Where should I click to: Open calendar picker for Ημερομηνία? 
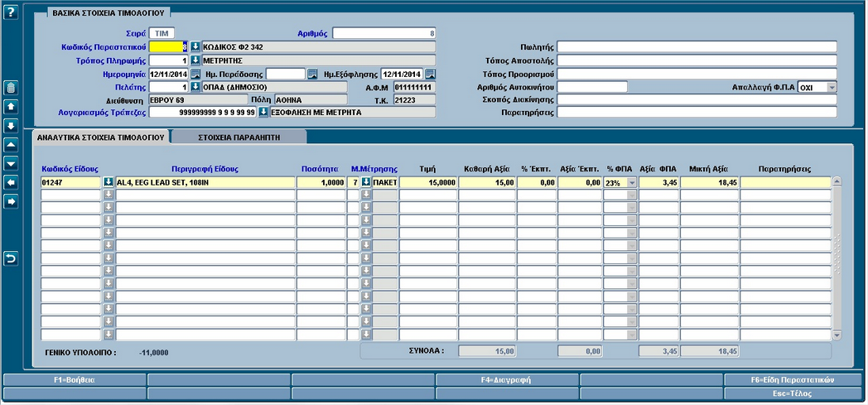[x=195, y=74]
